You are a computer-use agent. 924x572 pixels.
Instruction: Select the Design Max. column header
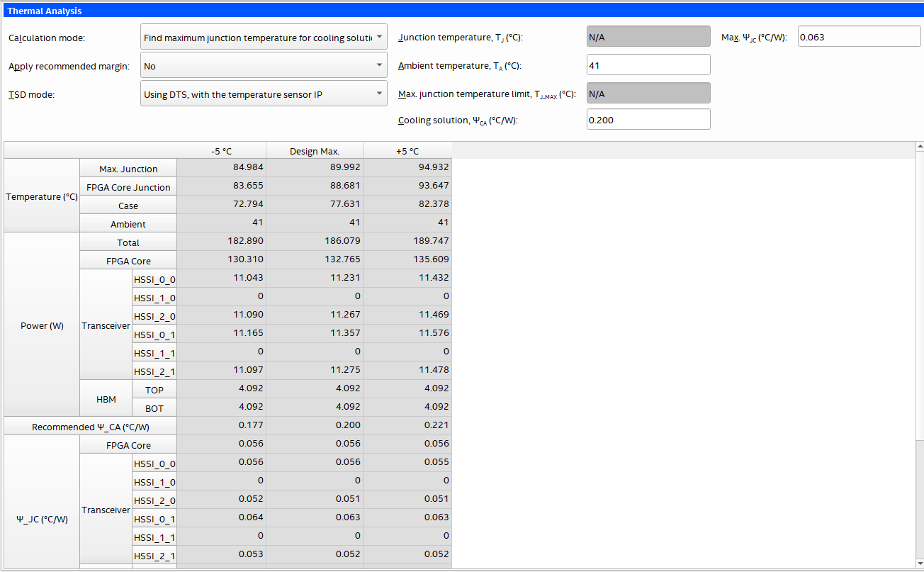click(314, 151)
